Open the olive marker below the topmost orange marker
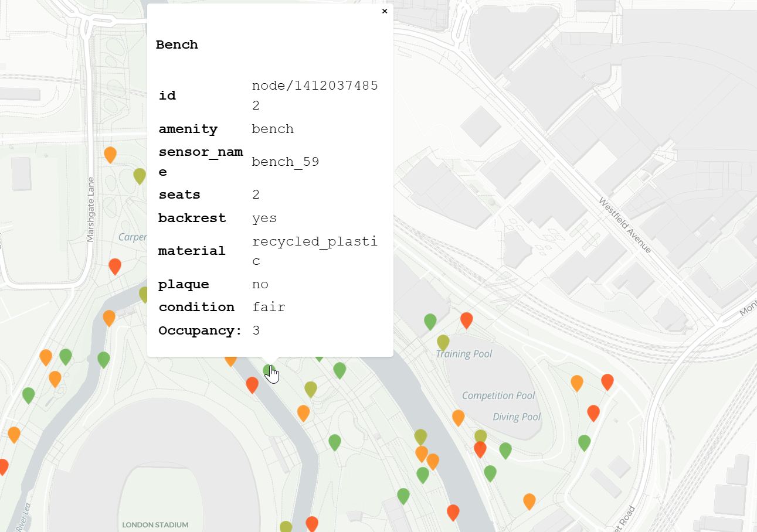 click(140, 176)
